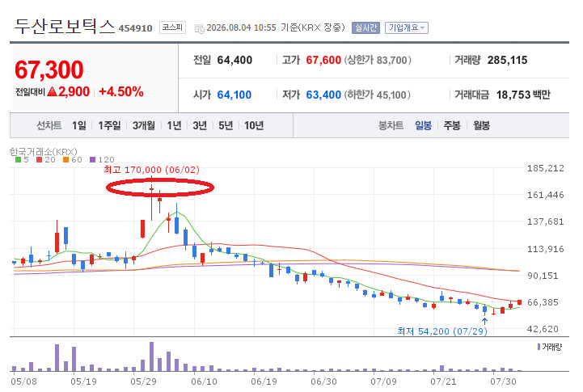Click the 07/21 date axis label
This screenshot has width=583, height=392.
pos(443,381)
